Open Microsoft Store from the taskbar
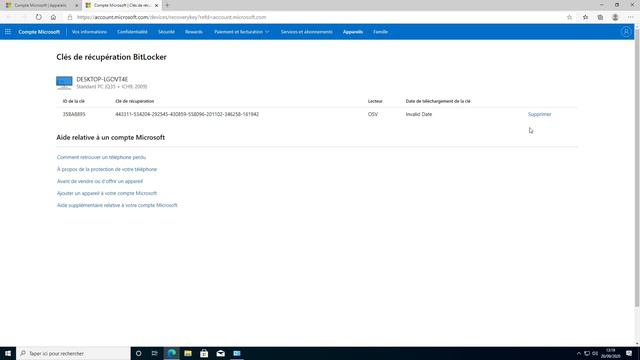Image resolution: width=640 pixels, height=360 pixels. (x=204, y=353)
